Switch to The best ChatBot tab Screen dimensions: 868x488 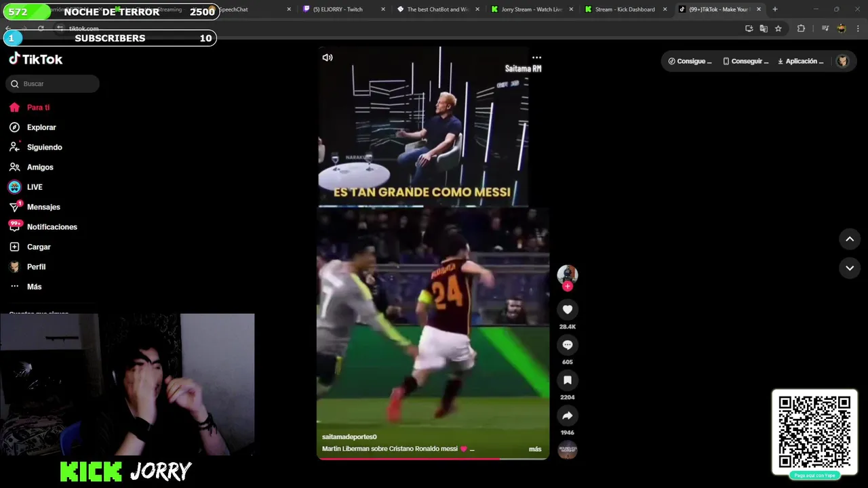(x=437, y=9)
